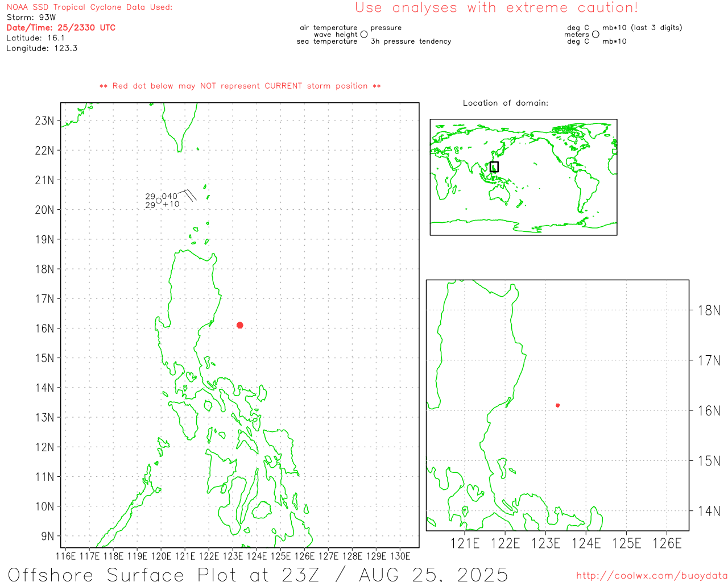The image size is (728, 582).
Task: Click the inset map's '17N' label
Action: (x=709, y=360)
